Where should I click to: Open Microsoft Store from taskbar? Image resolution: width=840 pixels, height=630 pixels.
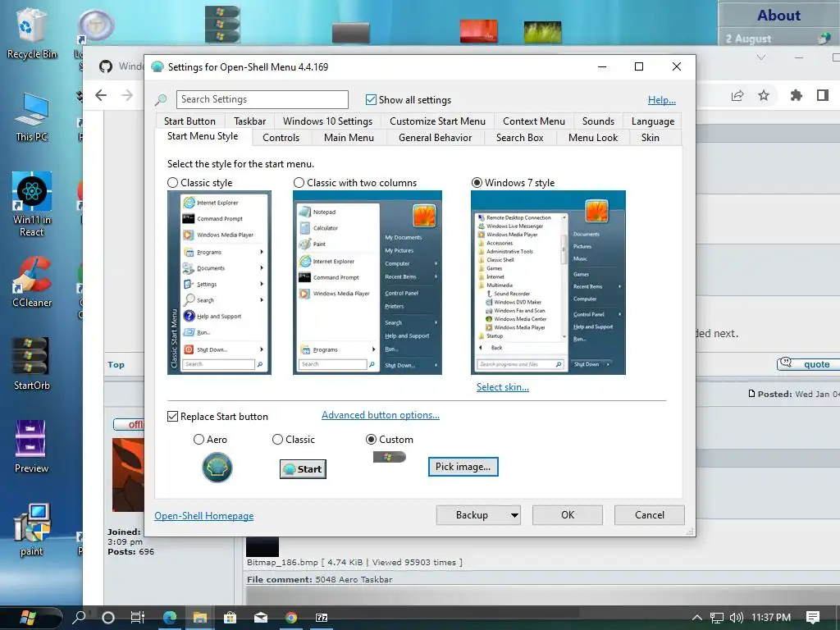pos(230,618)
